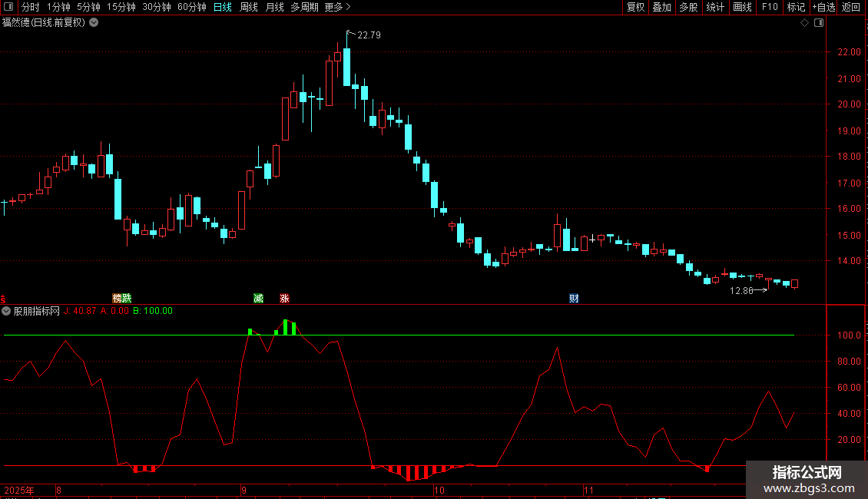Open the 统计 statistics tool
This screenshot has width=868, height=499.
pos(715,7)
